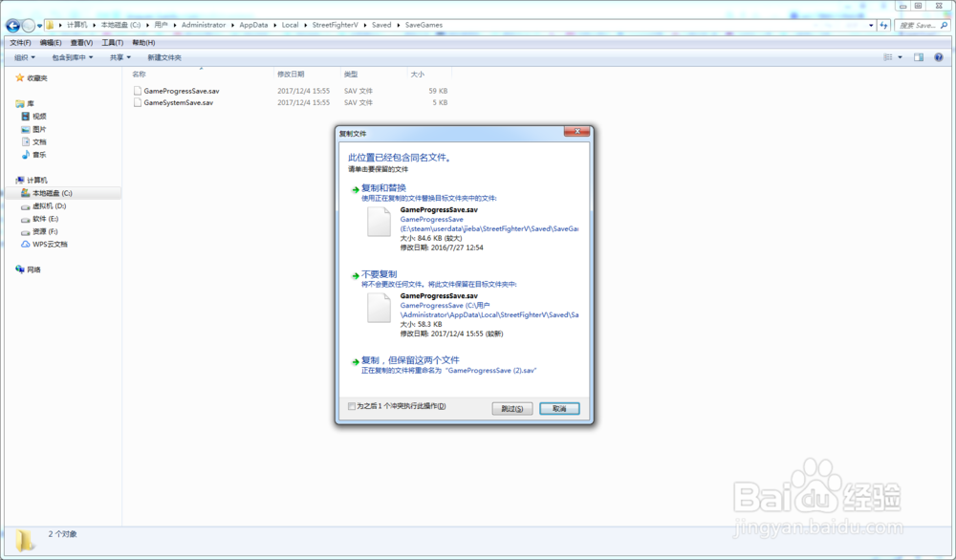The height and width of the screenshot is (560, 956).
Task: Click the destination file icon under 不要复制
Action: point(379,308)
